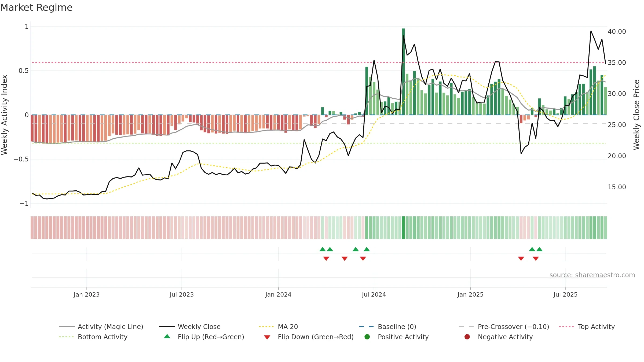The image size is (644, 362).
Task: Click the darkest green cell in regime strip
Action: coord(403,228)
